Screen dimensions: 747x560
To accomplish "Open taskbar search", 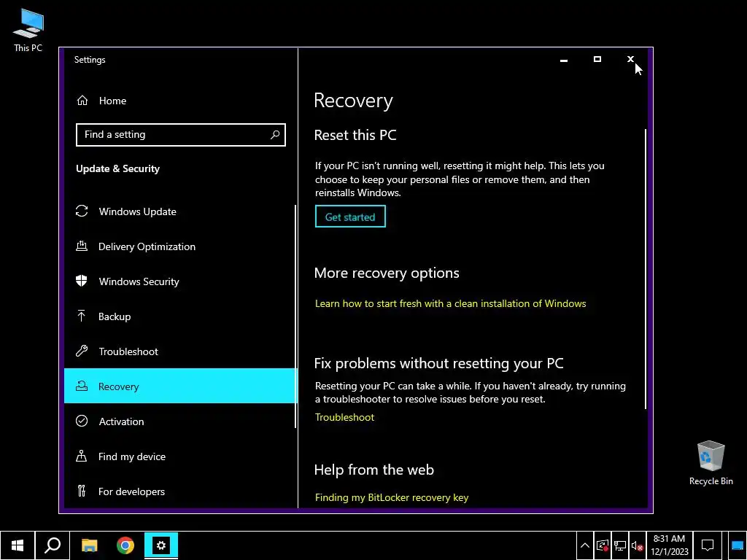I will point(53,545).
